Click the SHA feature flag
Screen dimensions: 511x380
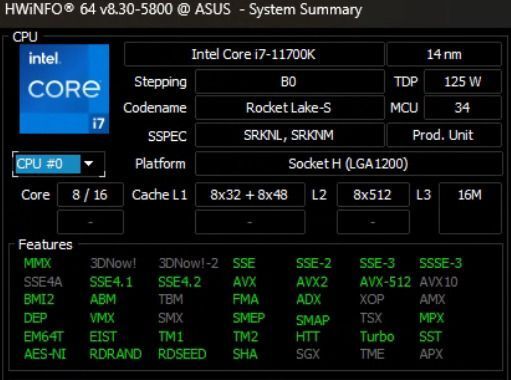(x=245, y=354)
